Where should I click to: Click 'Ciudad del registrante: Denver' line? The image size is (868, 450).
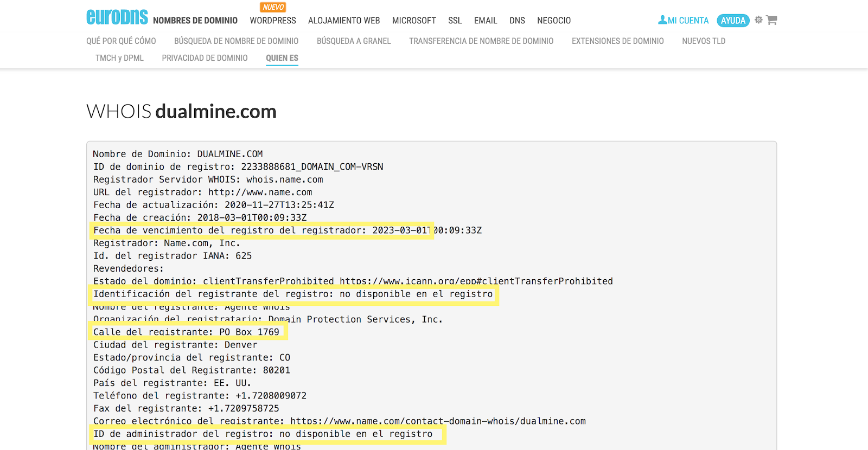point(175,345)
